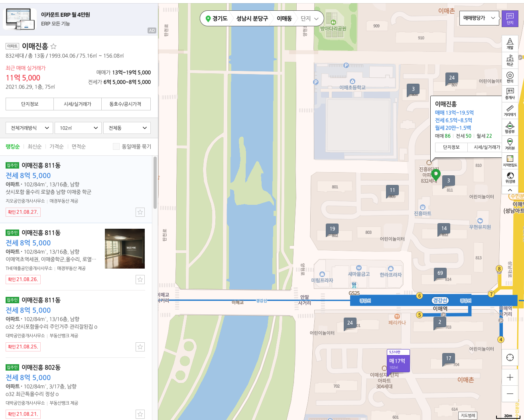The image size is (524, 420).
Task: Click the 방아다리공원 park map icon
Action: [x=333, y=22]
